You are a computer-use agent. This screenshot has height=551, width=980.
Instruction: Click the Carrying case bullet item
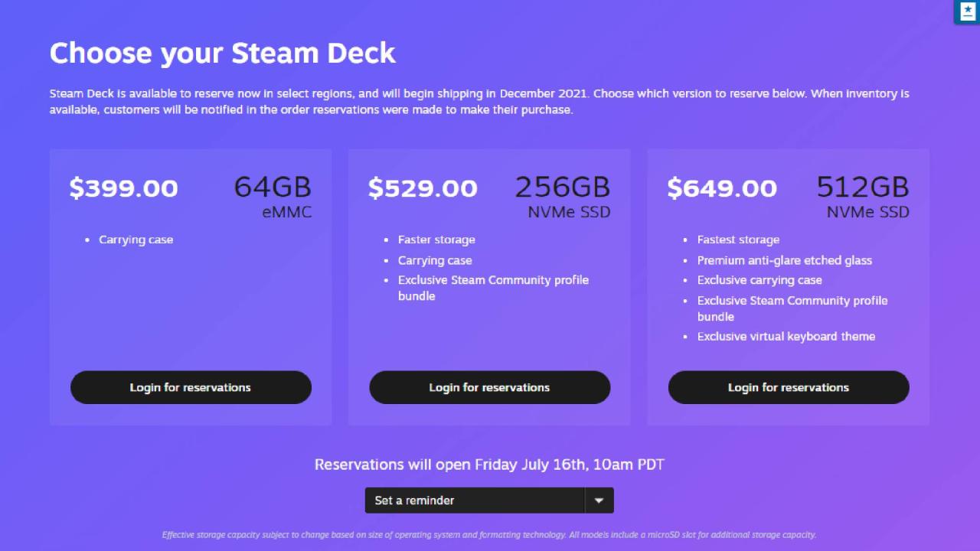coord(136,240)
